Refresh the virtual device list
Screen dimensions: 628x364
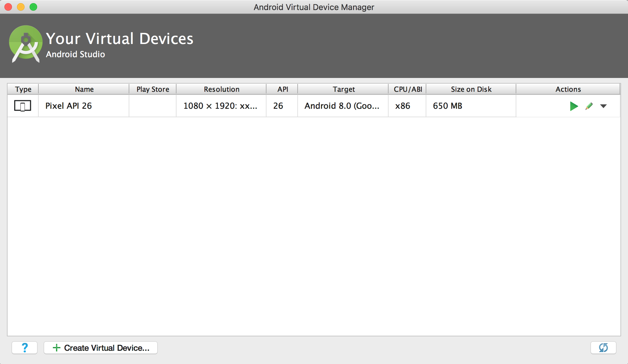(x=603, y=348)
